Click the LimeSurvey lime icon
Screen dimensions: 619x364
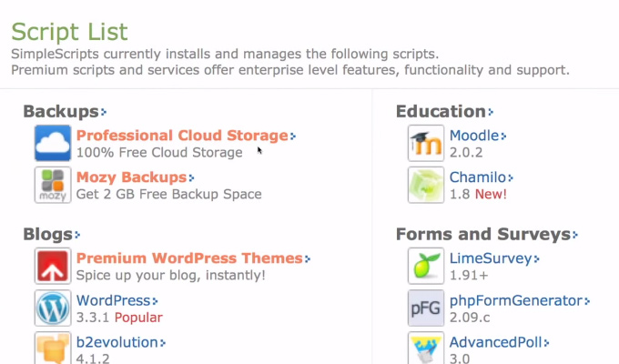point(426,266)
